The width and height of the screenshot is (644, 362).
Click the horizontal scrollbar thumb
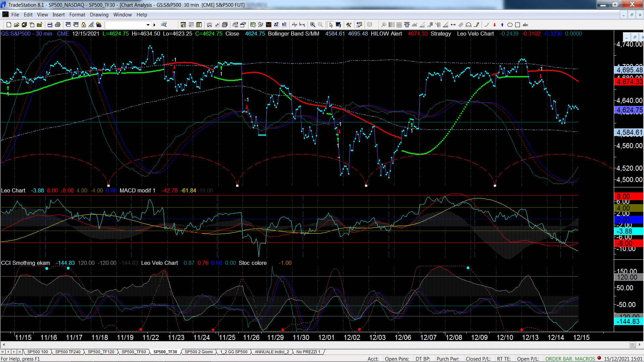coord(633,345)
